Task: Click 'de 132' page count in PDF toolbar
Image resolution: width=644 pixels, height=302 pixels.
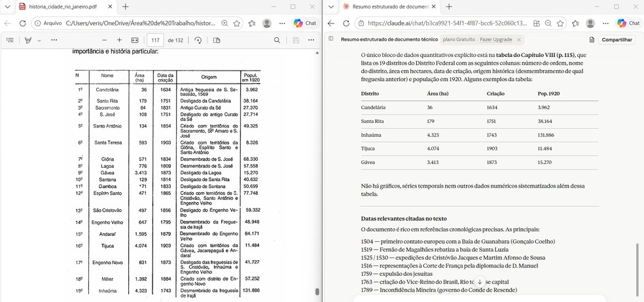Action: pos(175,41)
